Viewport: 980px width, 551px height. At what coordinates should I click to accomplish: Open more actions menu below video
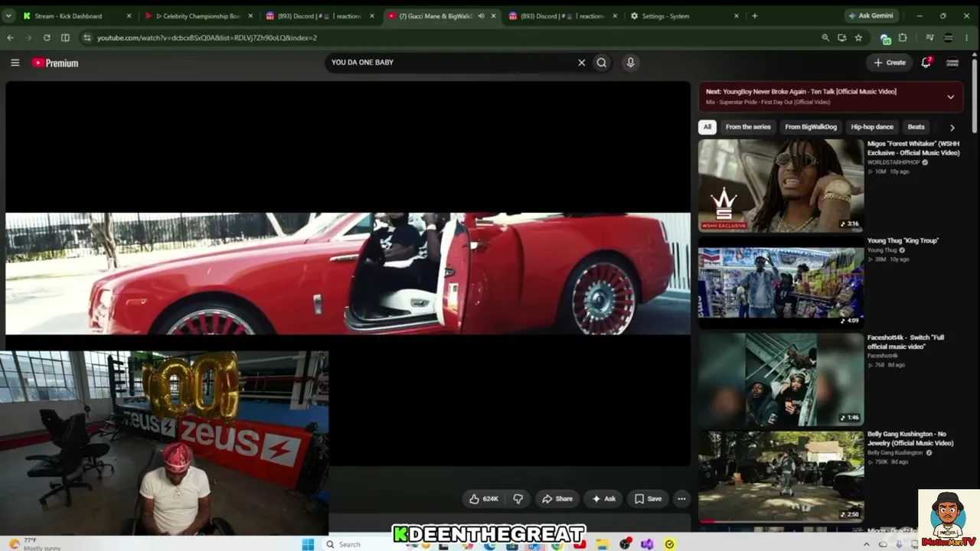pos(681,499)
